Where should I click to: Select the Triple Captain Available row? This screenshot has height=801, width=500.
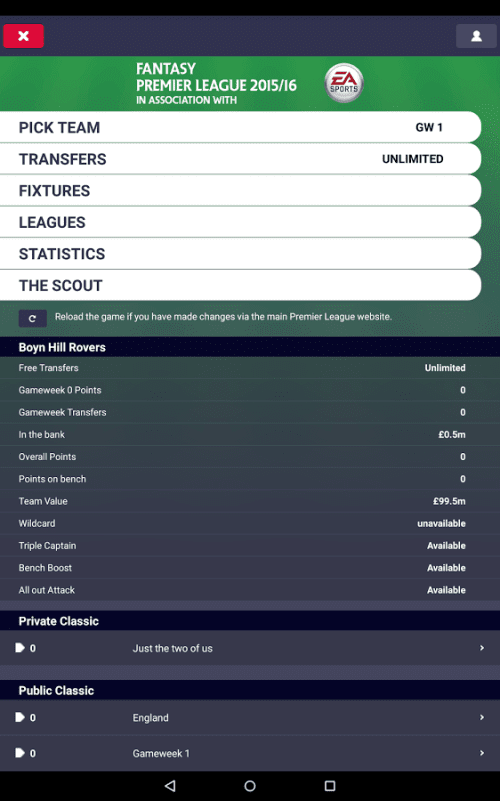click(x=250, y=546)
